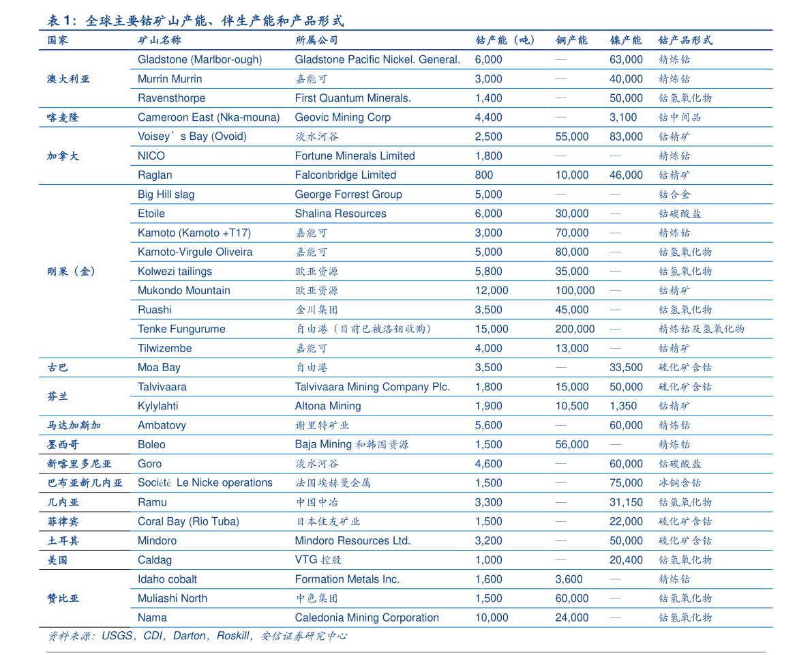Click the company "Caledonia Mining Corporation"

367,617
